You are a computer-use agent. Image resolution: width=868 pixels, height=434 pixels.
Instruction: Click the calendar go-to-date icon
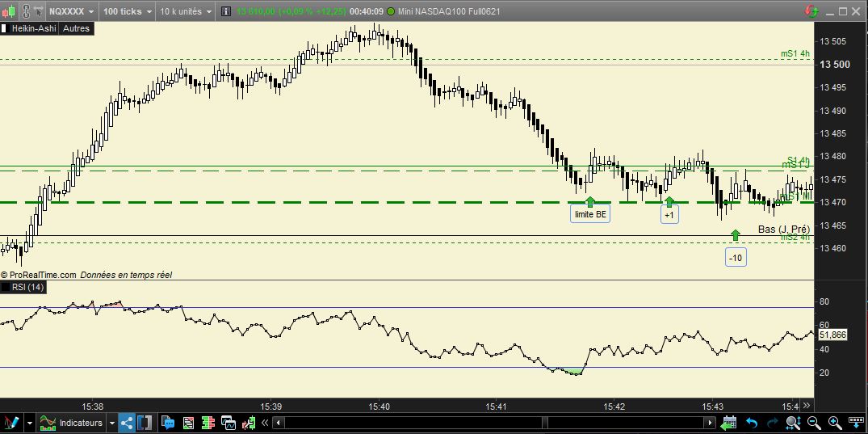coord(730,423)
